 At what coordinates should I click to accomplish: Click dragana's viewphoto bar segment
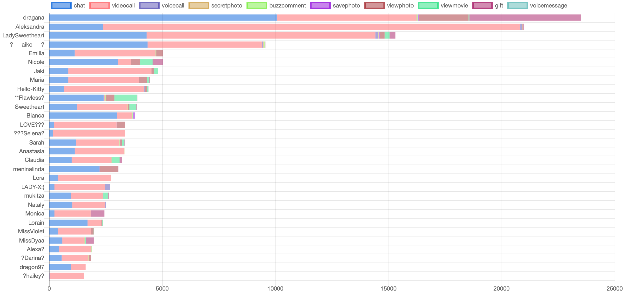click(x=443, y=18)
